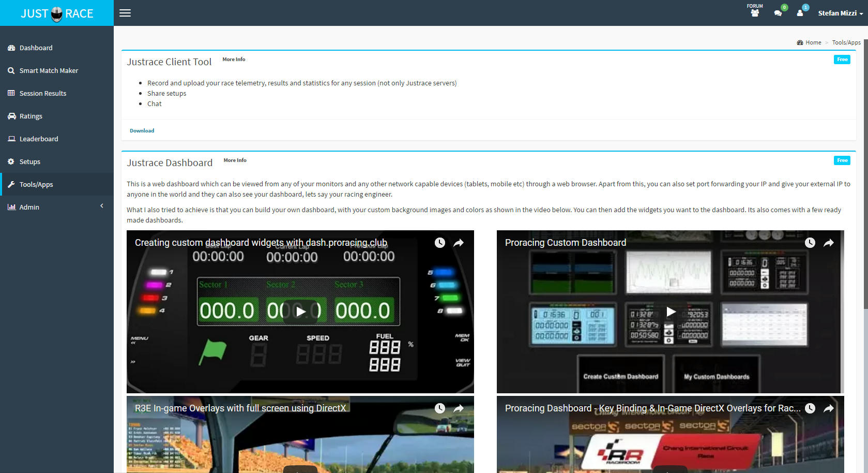
Task: Share the dashboard widgets video
Action: tap(459, 243)
